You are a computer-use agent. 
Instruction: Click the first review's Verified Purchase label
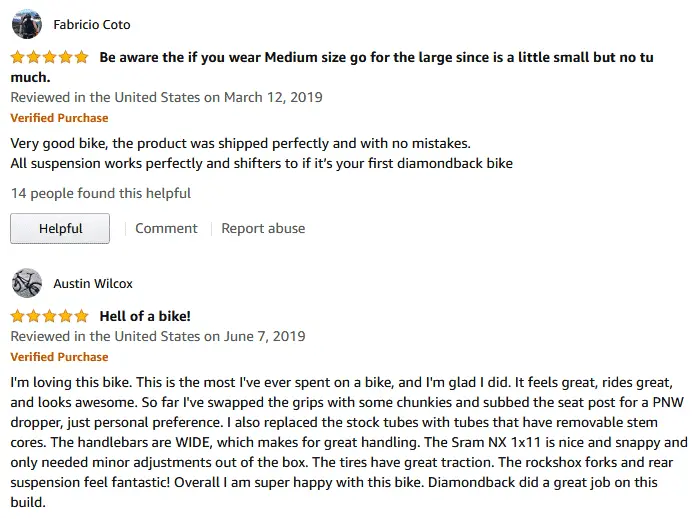59,118
